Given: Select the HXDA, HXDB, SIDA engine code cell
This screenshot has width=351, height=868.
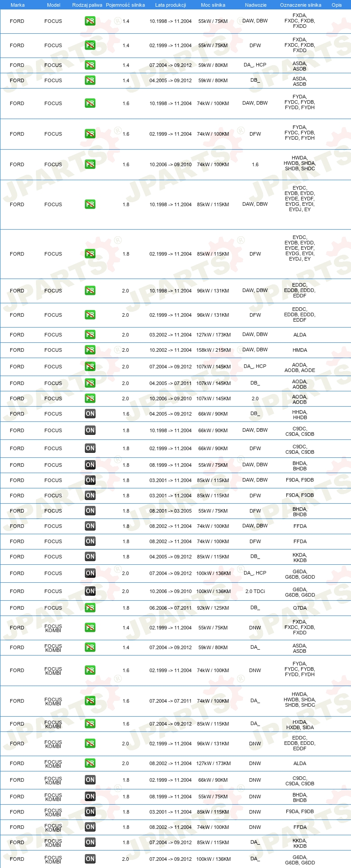Looking at the screenshot, I should 300,725.
